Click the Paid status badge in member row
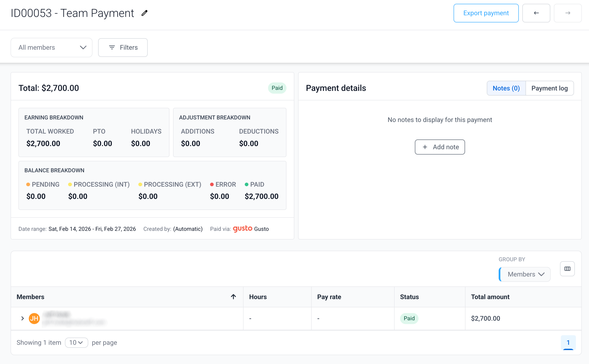 tap(409, 318)
